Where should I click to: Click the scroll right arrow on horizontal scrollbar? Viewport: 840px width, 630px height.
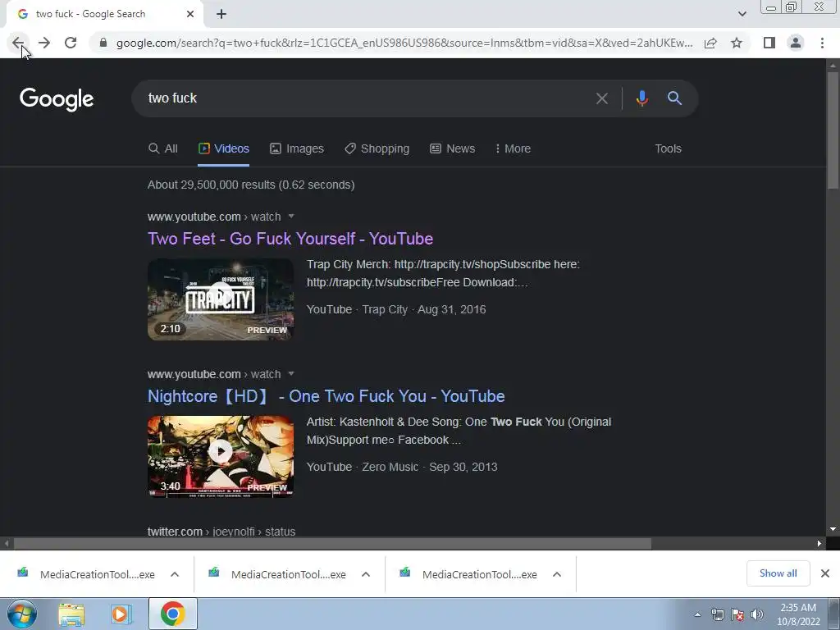click(819, 544)
